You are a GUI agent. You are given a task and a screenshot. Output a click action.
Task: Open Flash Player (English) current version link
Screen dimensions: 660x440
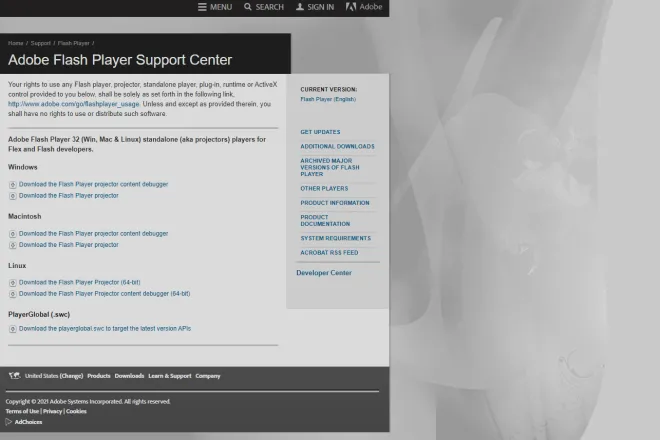[328, 99]
